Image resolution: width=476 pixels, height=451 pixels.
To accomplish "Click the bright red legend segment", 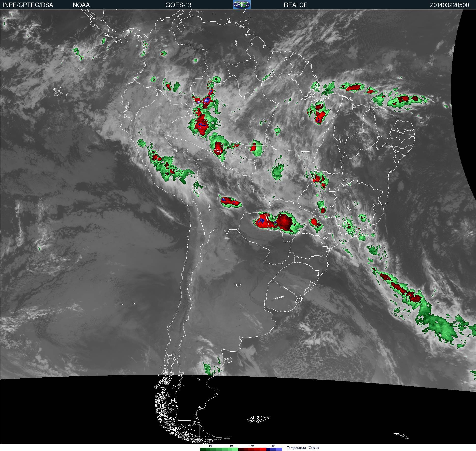I will [263, 449].
